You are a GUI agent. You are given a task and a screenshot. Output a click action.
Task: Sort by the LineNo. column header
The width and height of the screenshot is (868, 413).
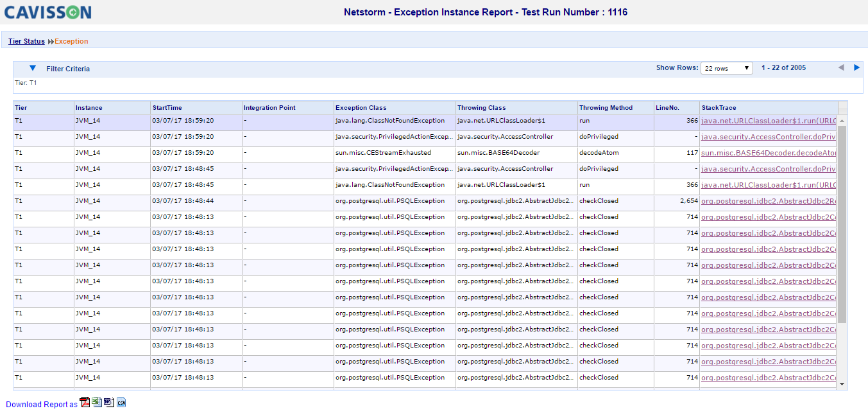coord(676,108)
